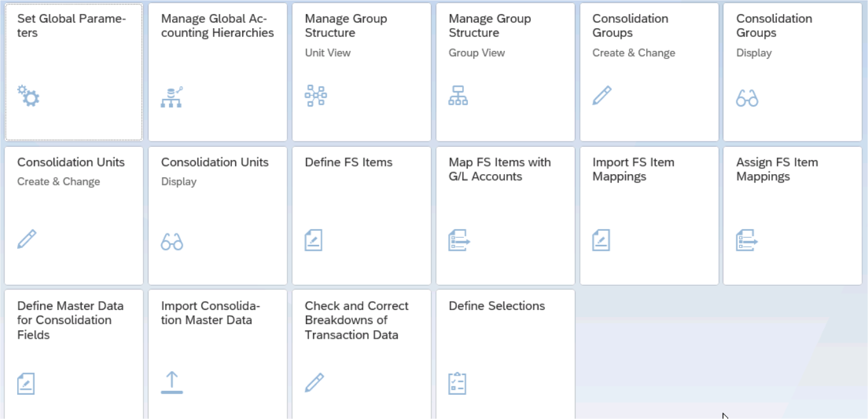Click the gear icon on Set Global Parameters
This screenshot has width=868, height=419.
point(28,96)
